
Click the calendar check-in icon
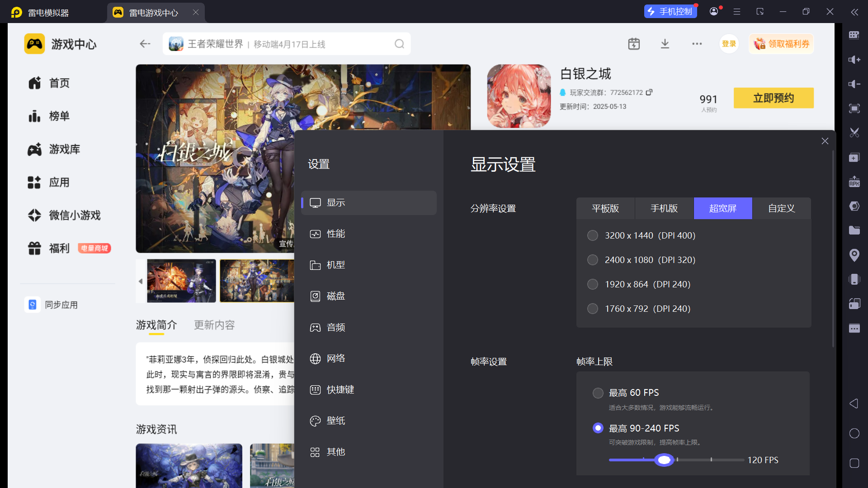click(x=634, y=44)
